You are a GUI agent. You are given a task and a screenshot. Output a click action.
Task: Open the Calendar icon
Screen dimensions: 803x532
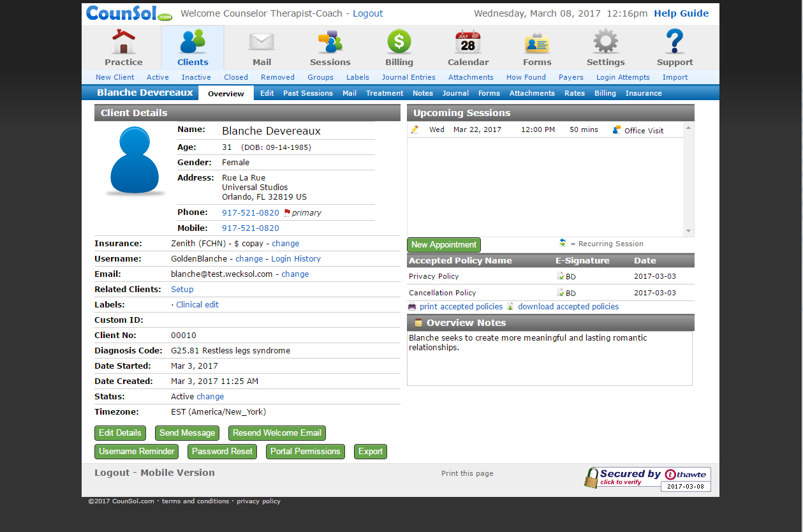(x=468, y=42)
